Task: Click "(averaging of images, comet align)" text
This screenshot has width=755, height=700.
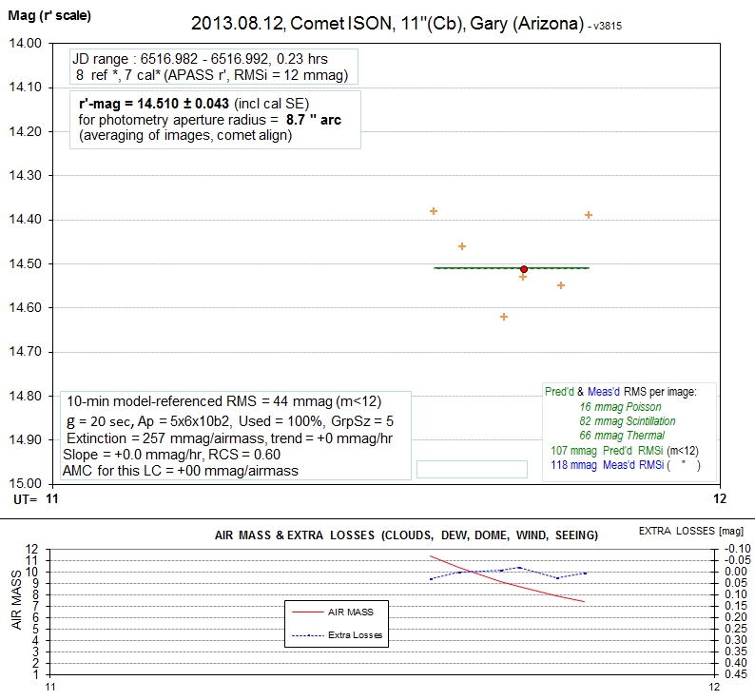Action: coord(185,135)
